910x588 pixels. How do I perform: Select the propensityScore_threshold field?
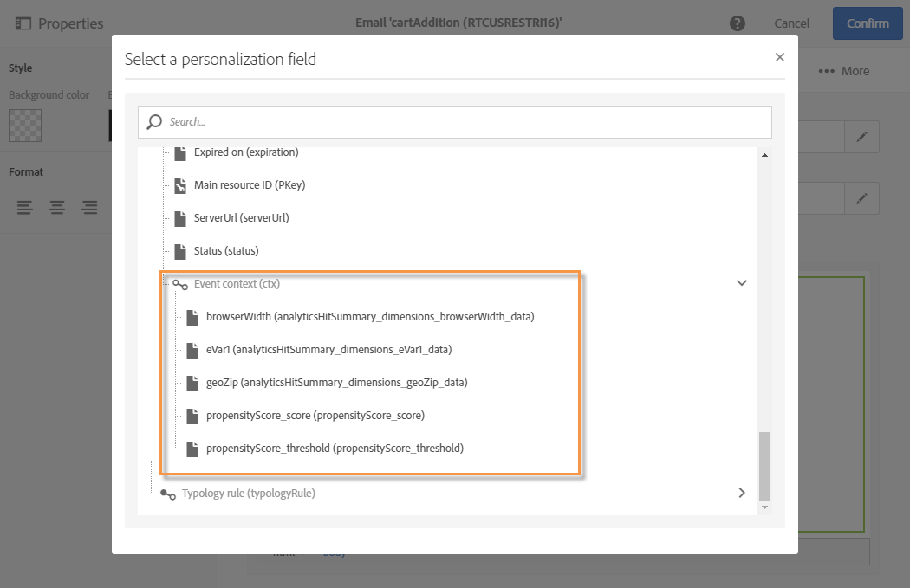click(335, 449)
